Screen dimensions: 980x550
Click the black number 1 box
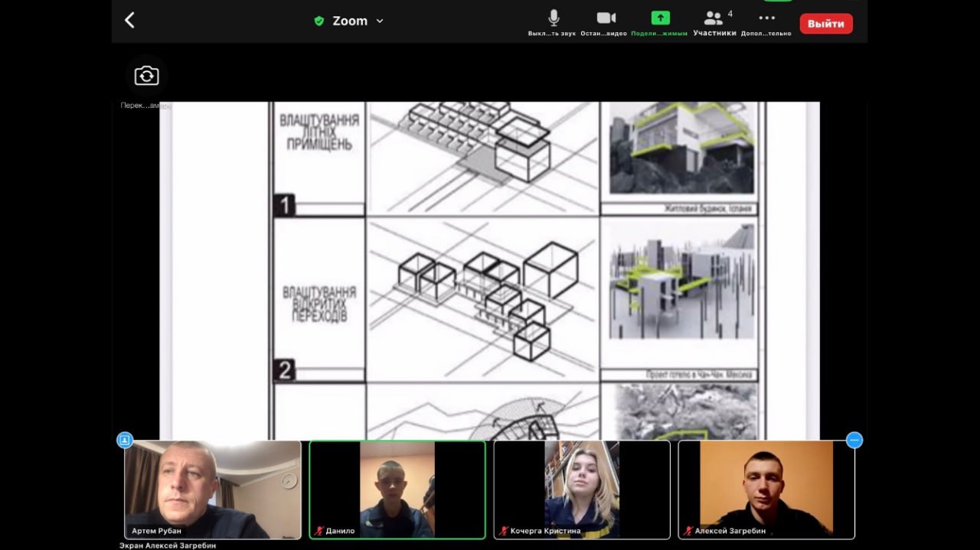pyautogui.click(x=285, y=206)
